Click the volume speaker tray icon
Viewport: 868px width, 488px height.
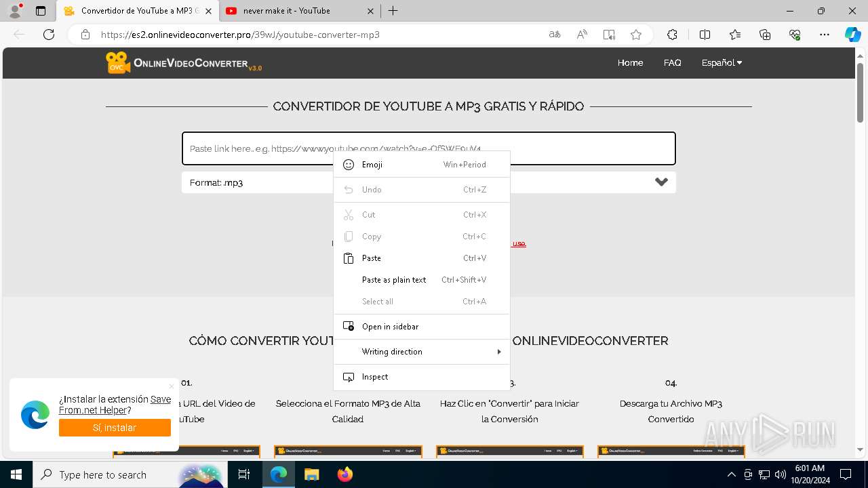pos(781,474)
